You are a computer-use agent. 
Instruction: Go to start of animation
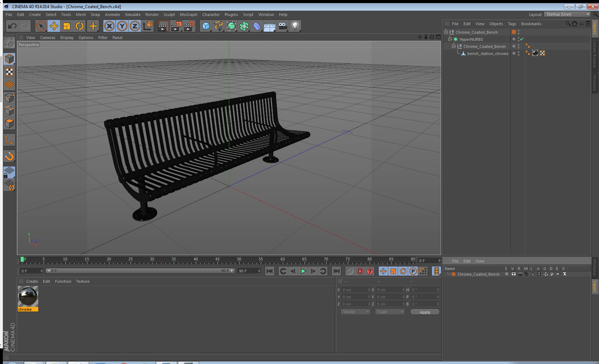(270, 271)
